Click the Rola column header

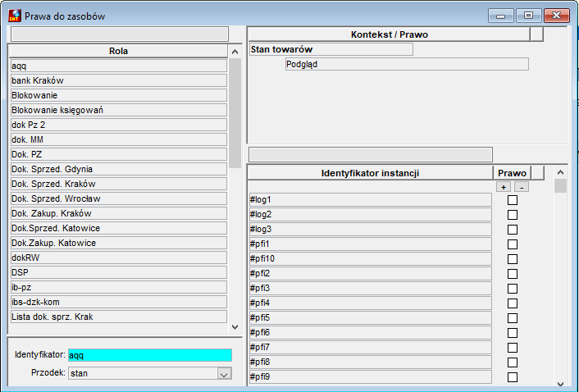(x=118, y=51)
